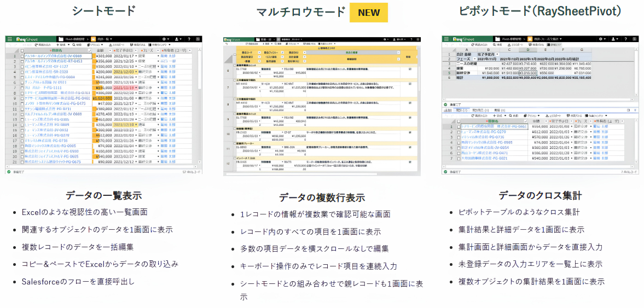Select pivot column header B
This screenshot has height=308, width=644.
[x=489, y=50]
